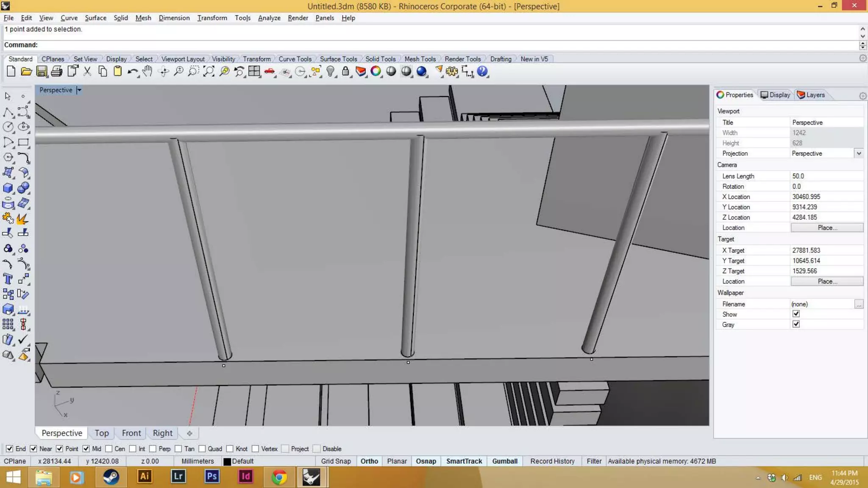
Task: Click the Save file icon
Action: click(42, 72)
